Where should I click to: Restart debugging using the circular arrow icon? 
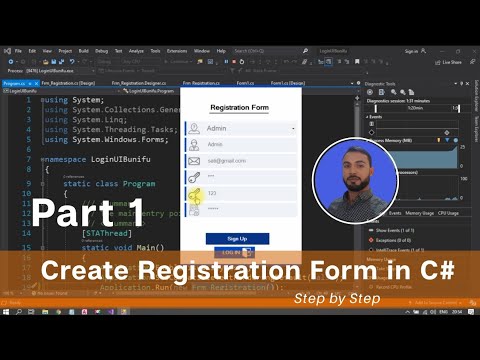tap(242, 62)
